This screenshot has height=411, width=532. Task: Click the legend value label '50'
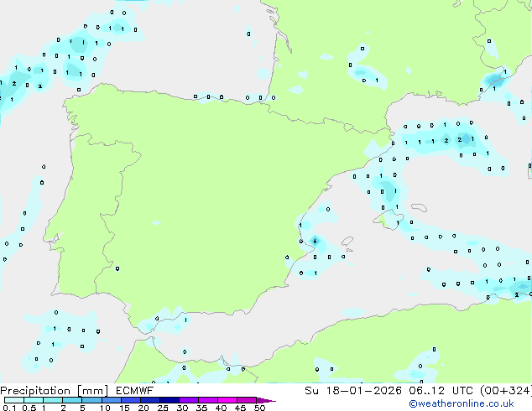[x=259, y=408]
